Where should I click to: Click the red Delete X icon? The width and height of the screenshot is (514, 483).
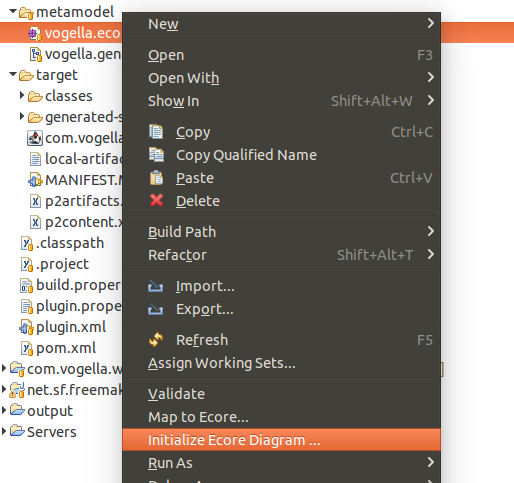click(x=156, y=200)
